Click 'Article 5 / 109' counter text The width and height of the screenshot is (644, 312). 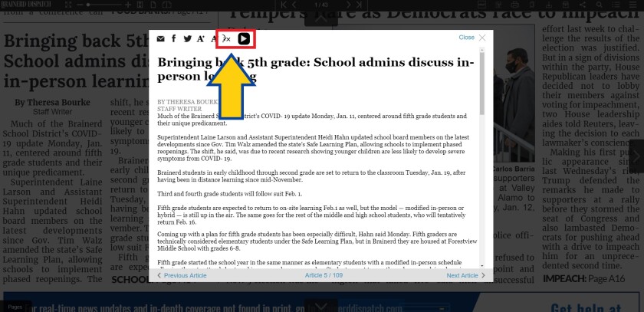point(324,275)
